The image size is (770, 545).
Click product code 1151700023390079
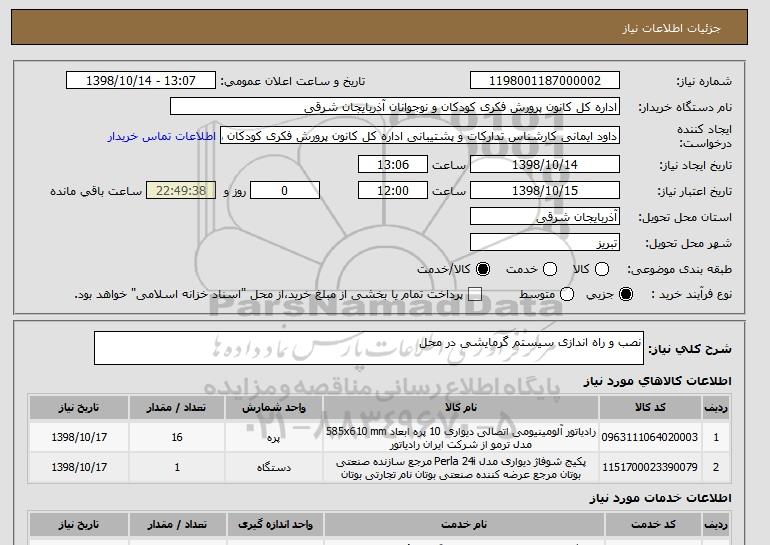(650, 467)
